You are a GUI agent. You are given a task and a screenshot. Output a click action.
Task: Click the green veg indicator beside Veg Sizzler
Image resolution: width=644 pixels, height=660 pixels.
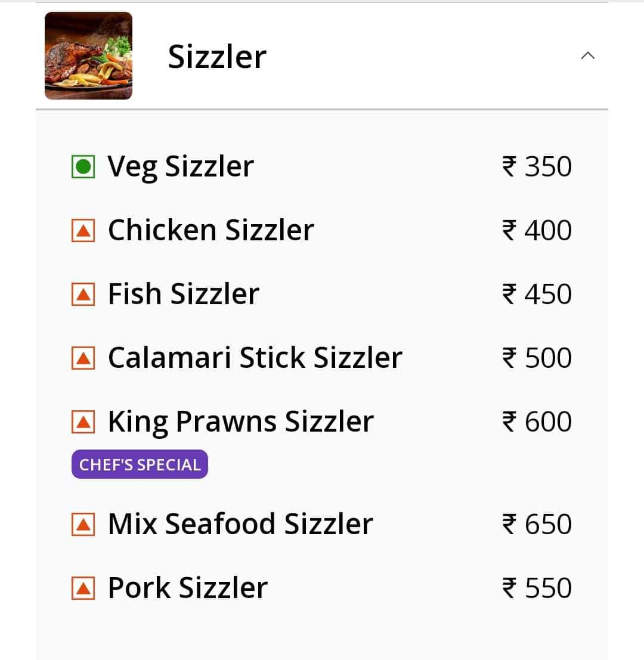pos(84,166)
